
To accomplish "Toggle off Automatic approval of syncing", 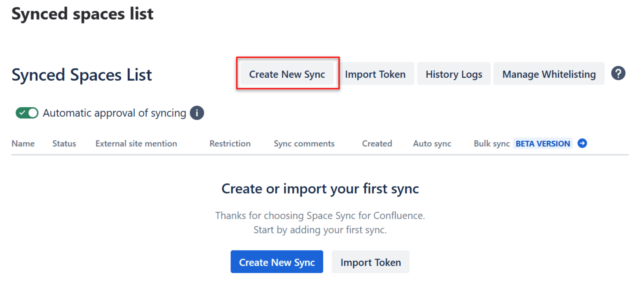I will click(x=27, y=113).
